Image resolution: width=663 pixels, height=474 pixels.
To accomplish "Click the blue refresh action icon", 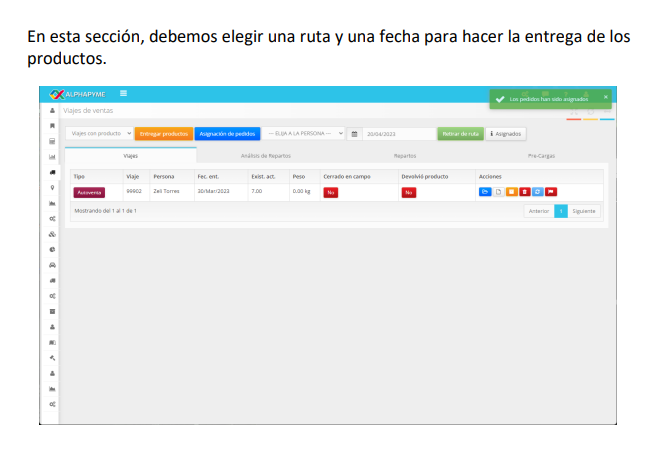I will [x=538, y=191].
